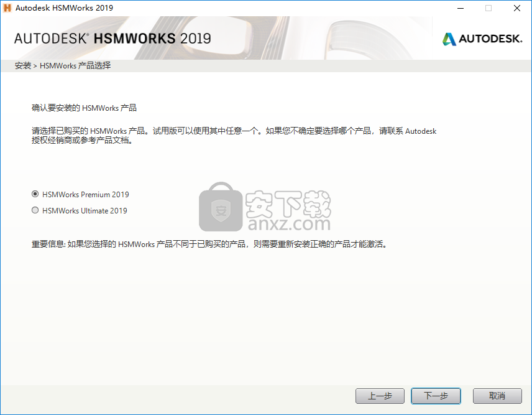The image size is (532, 415).
Task: Click the Autodesk logo in header
Action: click(482, 39)
